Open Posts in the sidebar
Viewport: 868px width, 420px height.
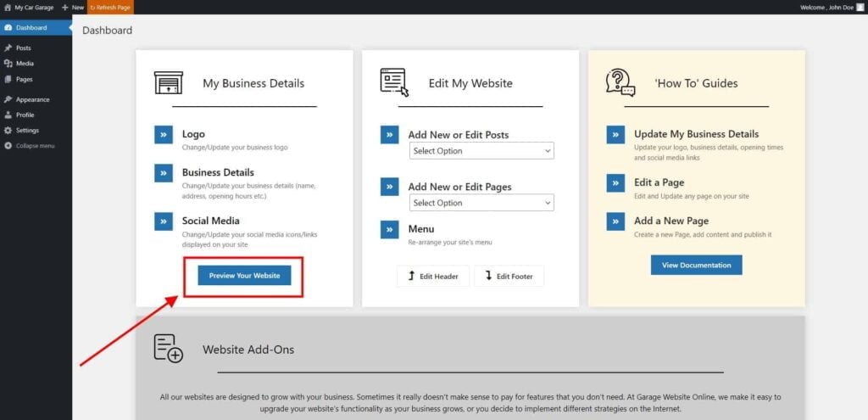tap(23, 48)
